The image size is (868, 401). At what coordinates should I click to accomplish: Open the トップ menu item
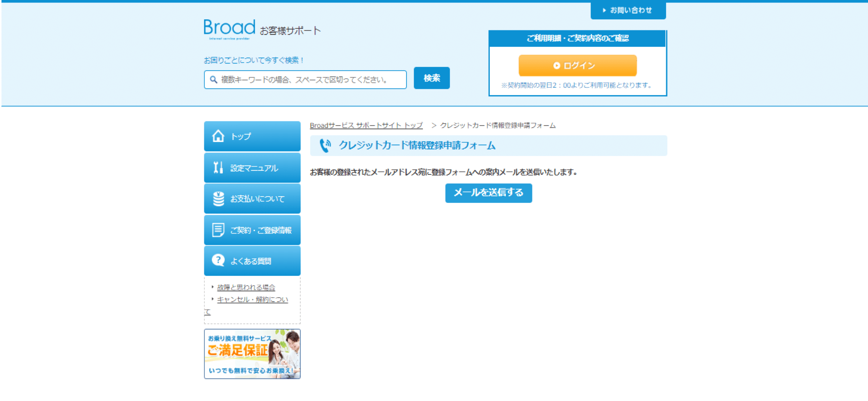[x=241, y=137]
